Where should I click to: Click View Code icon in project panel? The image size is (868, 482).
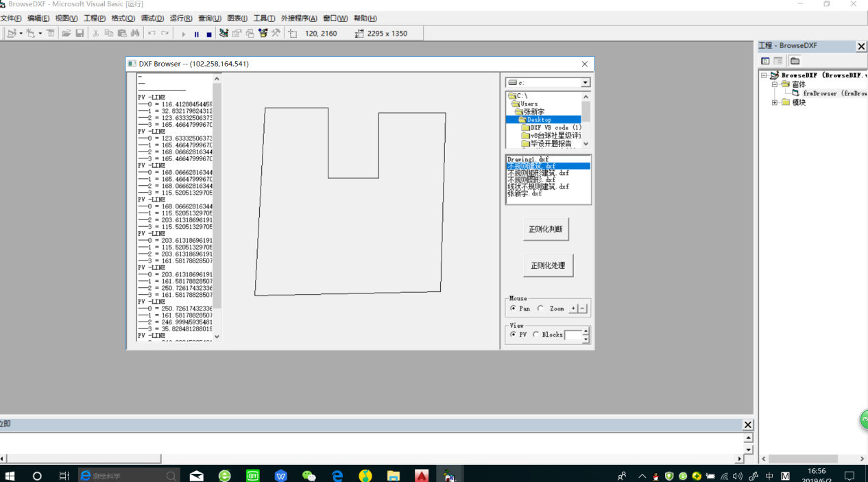pyautogui.click(x=765, y=61)
